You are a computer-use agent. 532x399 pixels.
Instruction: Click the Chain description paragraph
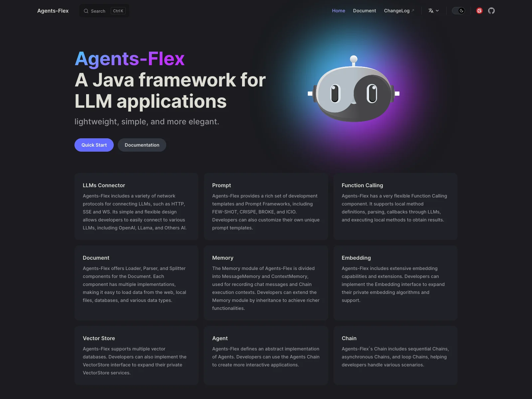[395, 357]
